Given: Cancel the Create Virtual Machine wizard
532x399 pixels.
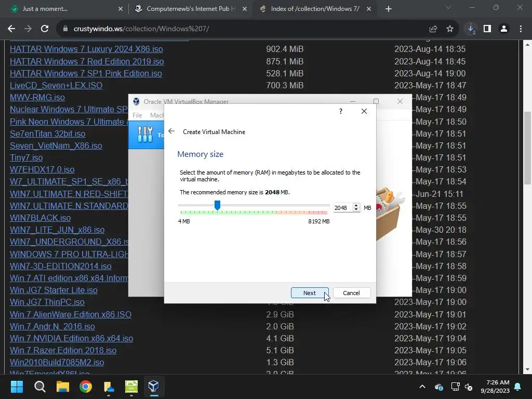Looking at the screenshot, I should coord(352,293).
